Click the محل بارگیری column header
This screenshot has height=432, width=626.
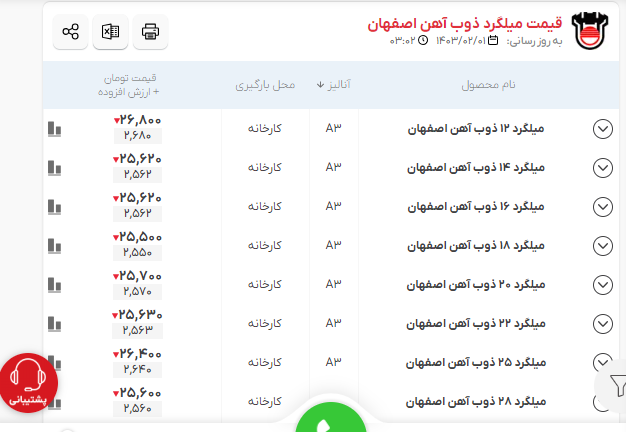(x=265, y=85)
